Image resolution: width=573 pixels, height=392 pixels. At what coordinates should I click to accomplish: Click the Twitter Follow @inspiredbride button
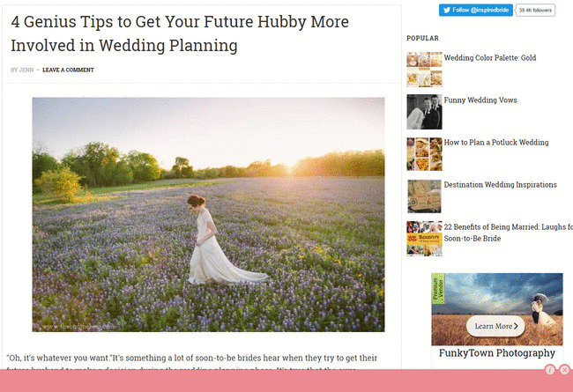476,11
